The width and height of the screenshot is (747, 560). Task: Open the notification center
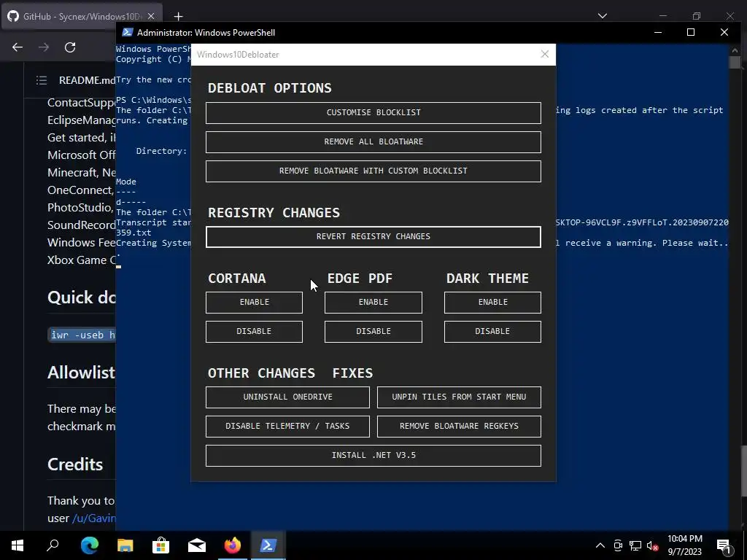coord(724,546)
